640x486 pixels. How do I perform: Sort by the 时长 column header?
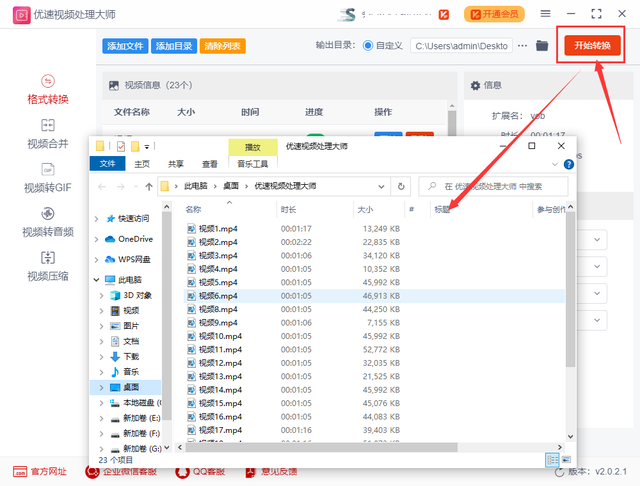[288, 210]
